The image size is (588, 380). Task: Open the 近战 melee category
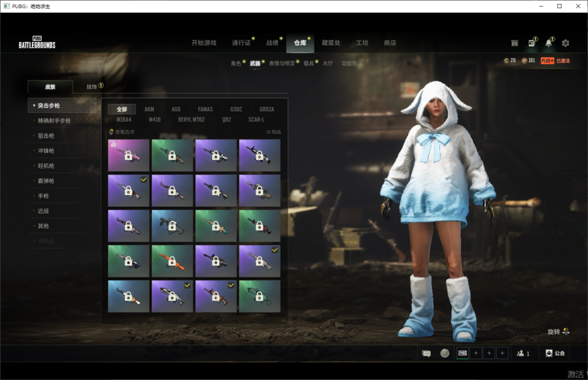[62, 211]
